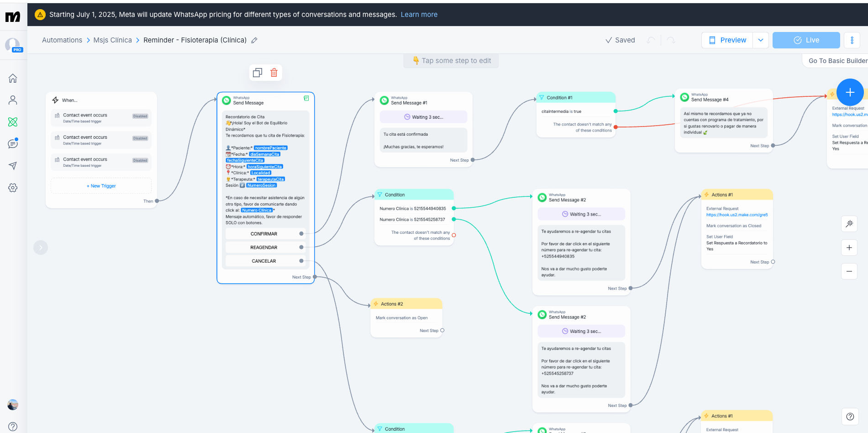Click Mark conversation as Open action
868x433 pixels.
click(x=402, y=318)
